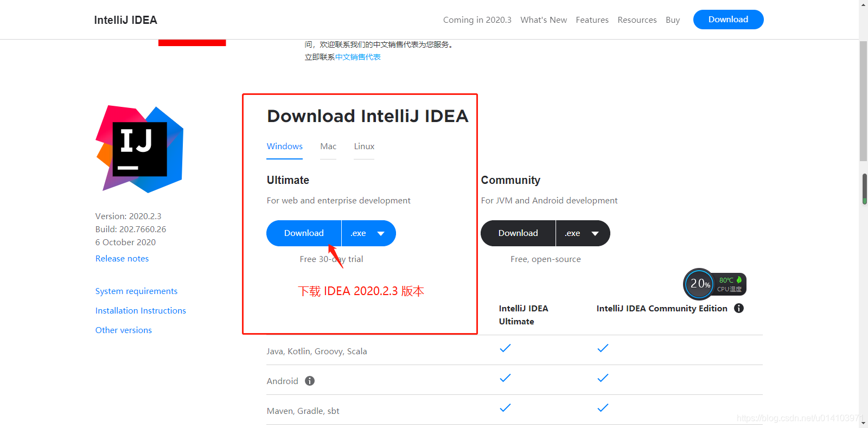Open What's New in navigation
Screen dimensions: 868x428
click(544, 20)
